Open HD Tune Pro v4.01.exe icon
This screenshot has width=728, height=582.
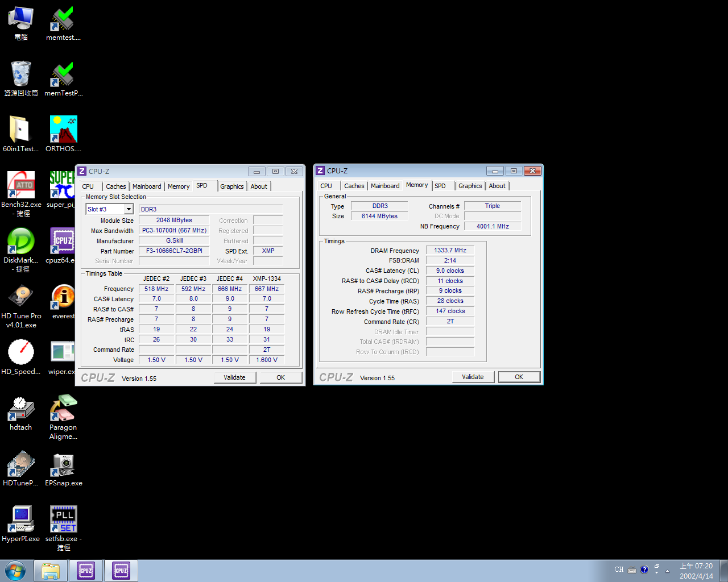pyautogui.click(x=21, y=305)
